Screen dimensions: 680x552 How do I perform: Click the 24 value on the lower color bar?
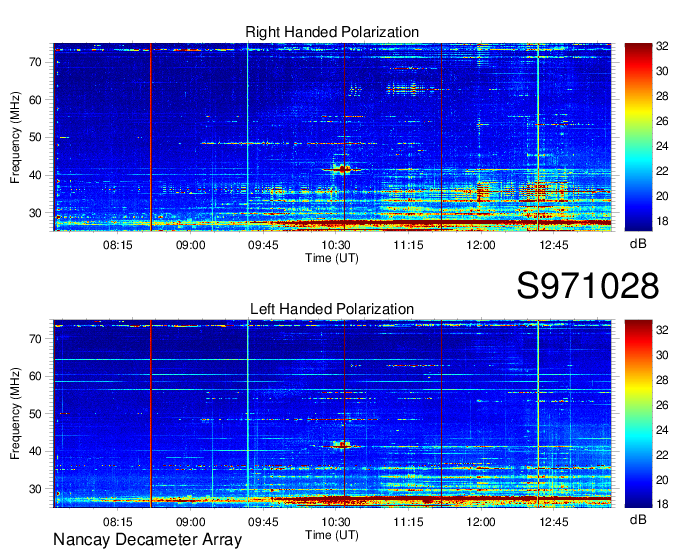tap(662, 430)
